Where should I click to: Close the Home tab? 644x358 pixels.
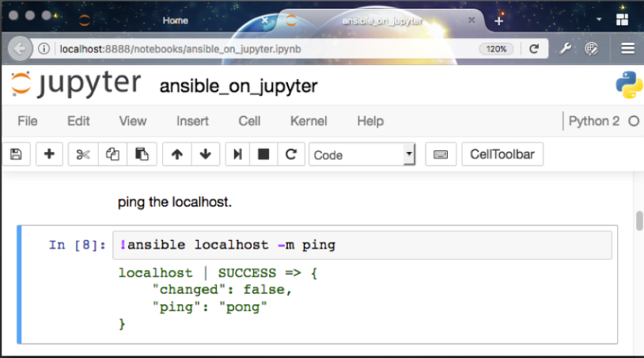click(265, 20)
